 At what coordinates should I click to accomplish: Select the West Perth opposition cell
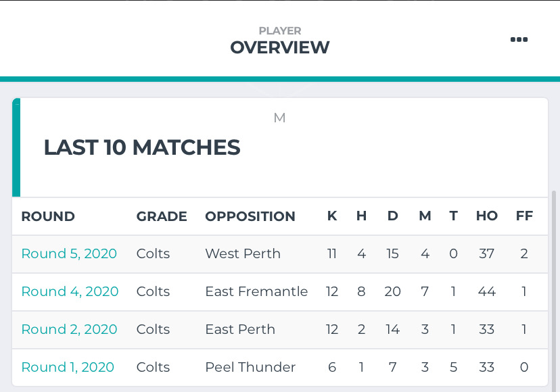point(243,254)
